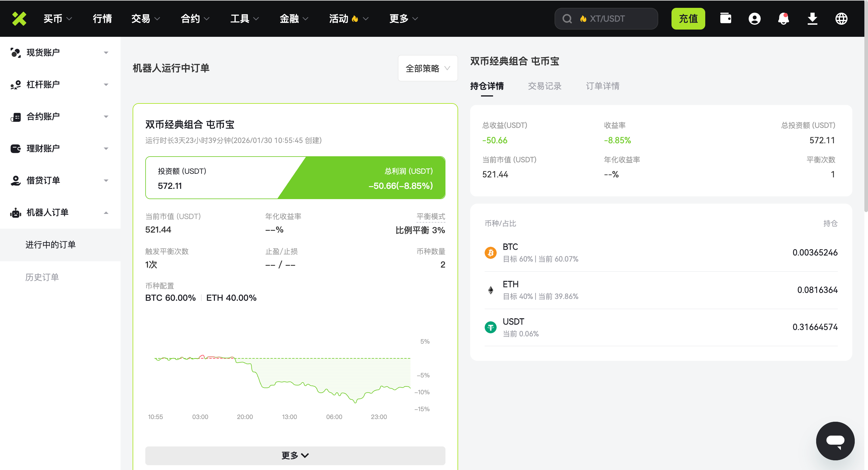This screenshot has height=470, width=868.
Task: Switch to the 订单详情 tab
Action: [x=602, y=86]
